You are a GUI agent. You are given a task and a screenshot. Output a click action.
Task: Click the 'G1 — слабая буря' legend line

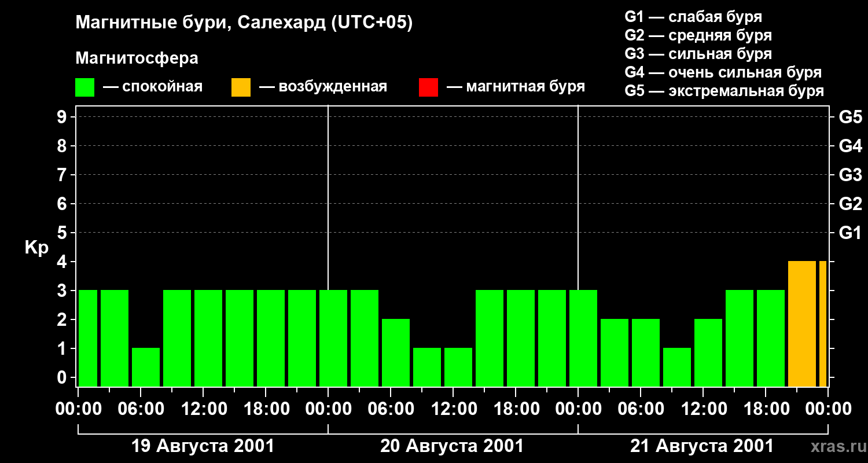pos(693,17)
